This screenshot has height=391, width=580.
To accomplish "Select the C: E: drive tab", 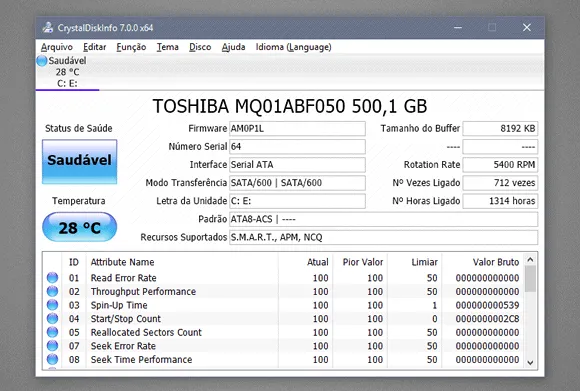I will coord(67,72).
